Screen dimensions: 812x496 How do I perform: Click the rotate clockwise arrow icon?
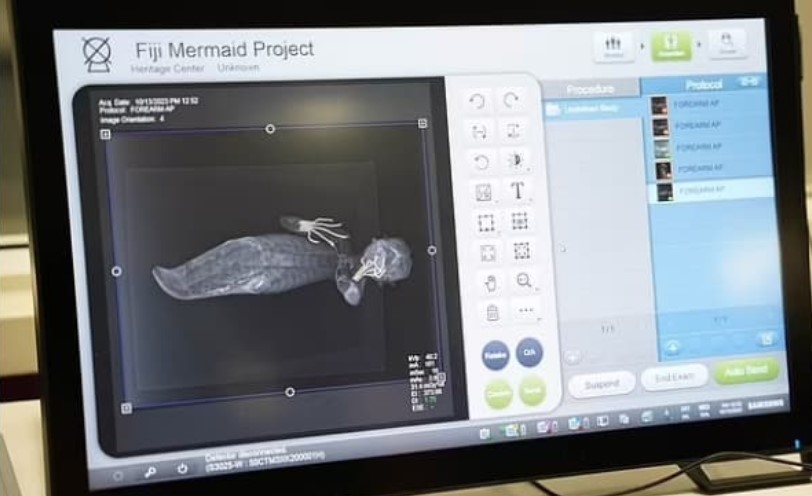511,101
